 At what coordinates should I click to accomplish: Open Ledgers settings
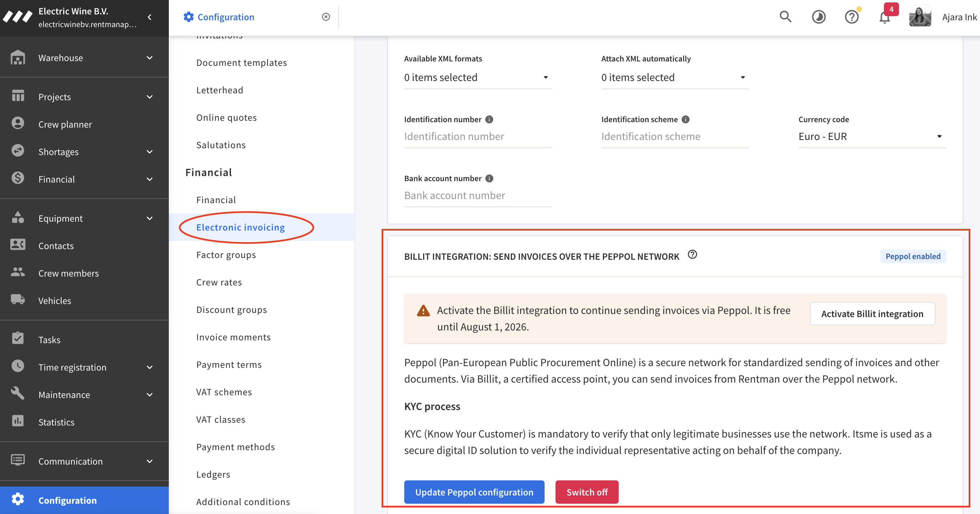pyautogui.click(x=213, y=474)
